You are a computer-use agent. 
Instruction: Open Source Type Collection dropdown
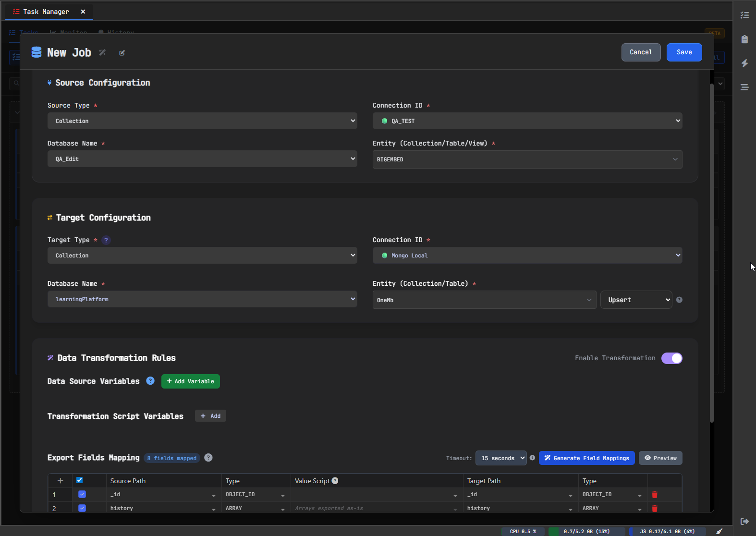[x=202, y=121]
